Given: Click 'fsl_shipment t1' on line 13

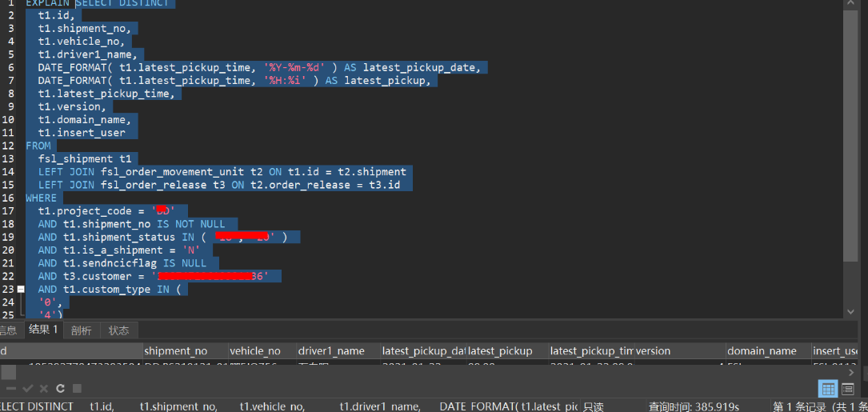Looking at the screenshot, I should click(x=85, y=159).
